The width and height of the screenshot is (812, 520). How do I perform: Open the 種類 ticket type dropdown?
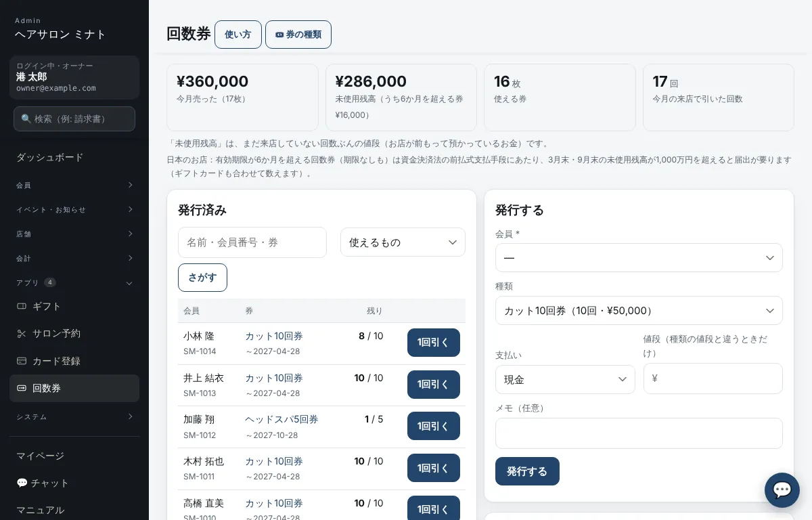(x=639, y=311)
